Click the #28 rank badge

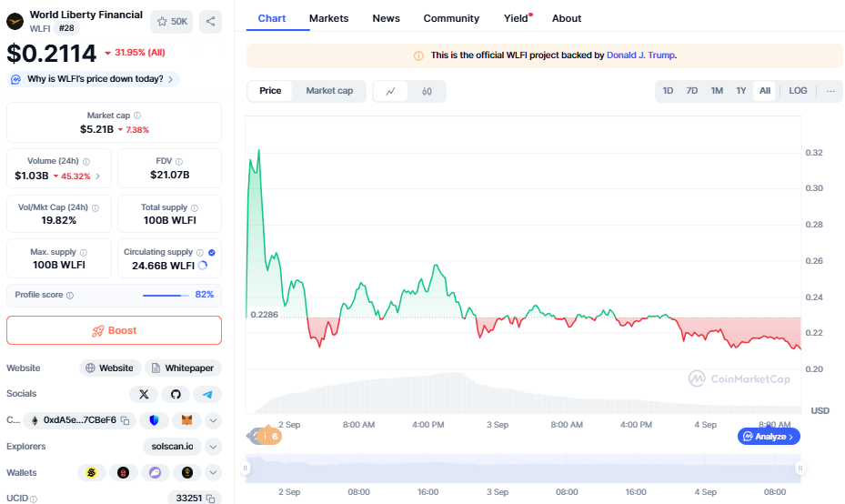tap(66, 28)
